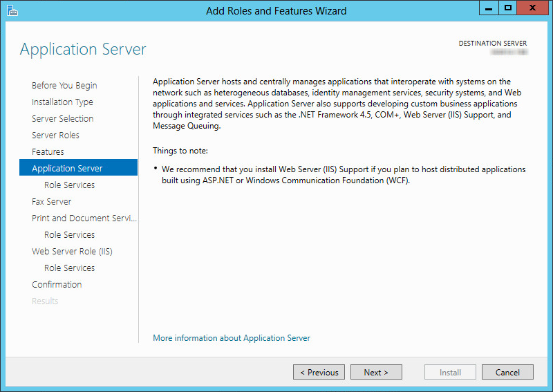Click the Application Server description paragraph
This screenshot has height=392, width=553.
click(337, 104)
